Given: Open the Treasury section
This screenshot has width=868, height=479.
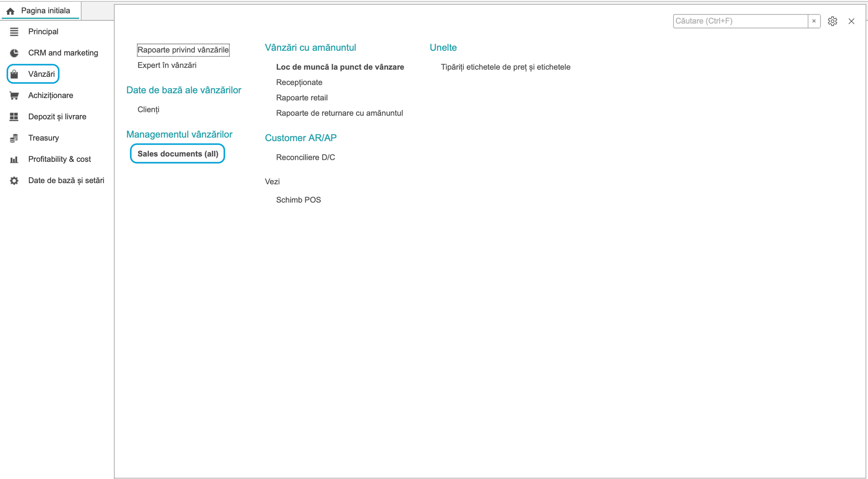Looking at the screenshot, I should click(x=43, y=138).
